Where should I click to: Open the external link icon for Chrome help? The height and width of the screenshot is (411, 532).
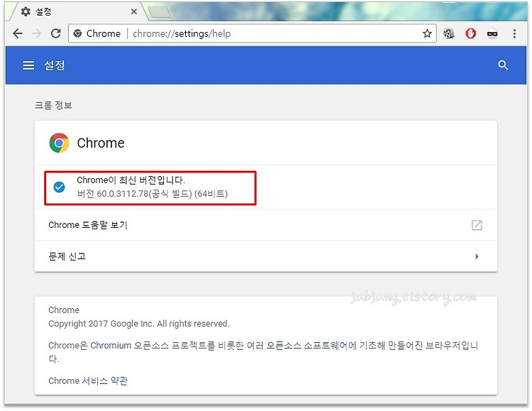pos(477,225)
